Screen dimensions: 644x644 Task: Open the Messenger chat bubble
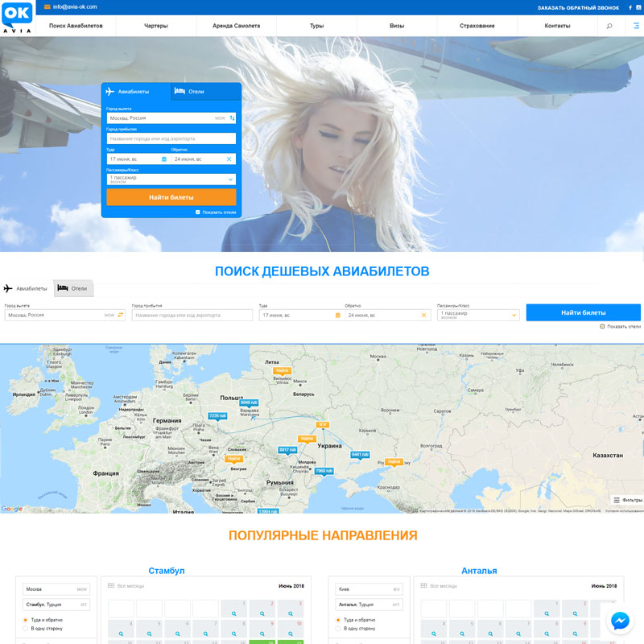click(x=620, y=620)
